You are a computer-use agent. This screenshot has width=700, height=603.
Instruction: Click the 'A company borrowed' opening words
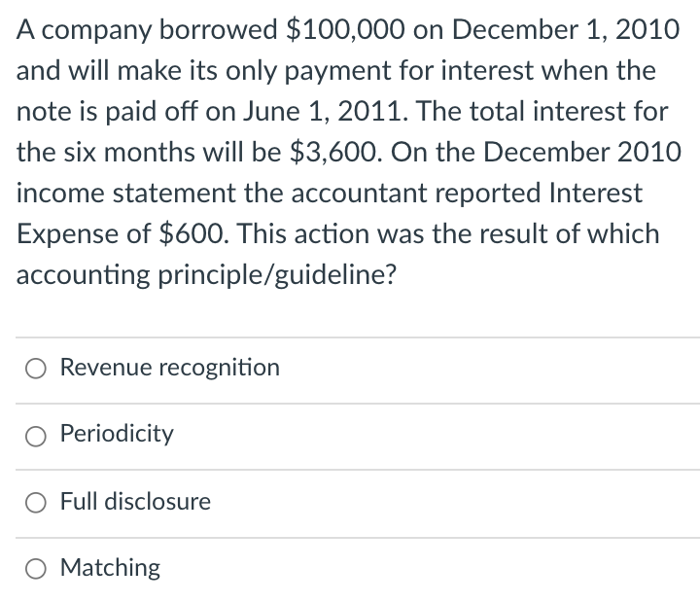[x=147, y=29]
